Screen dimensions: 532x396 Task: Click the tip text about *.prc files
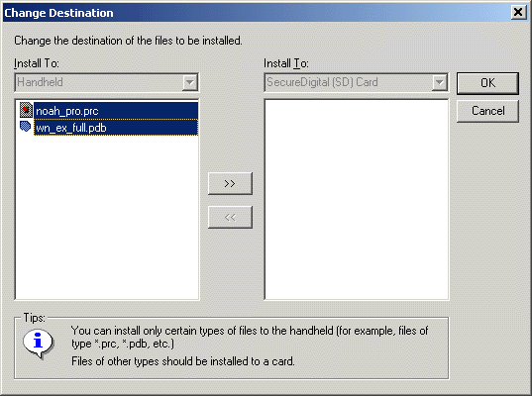tap(250, 337)
